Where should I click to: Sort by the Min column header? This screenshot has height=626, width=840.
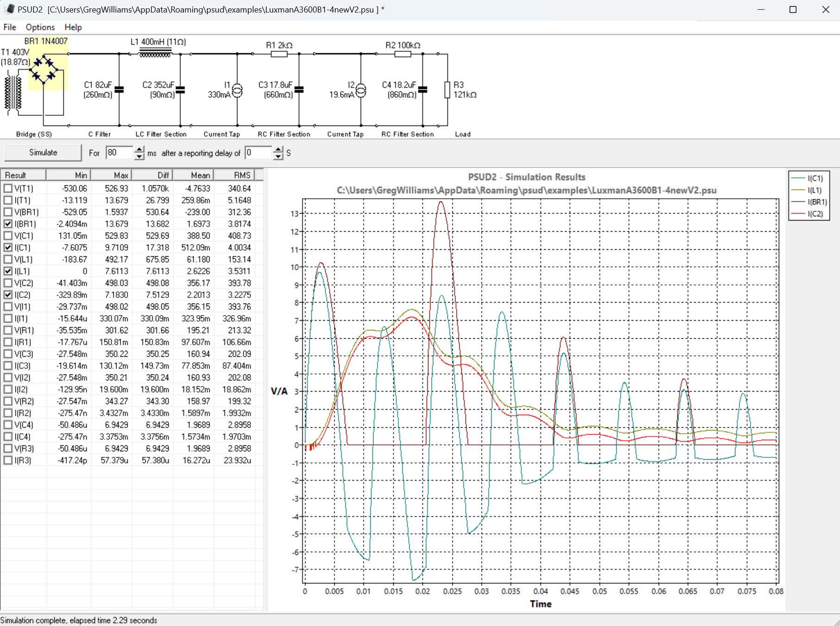68,175
